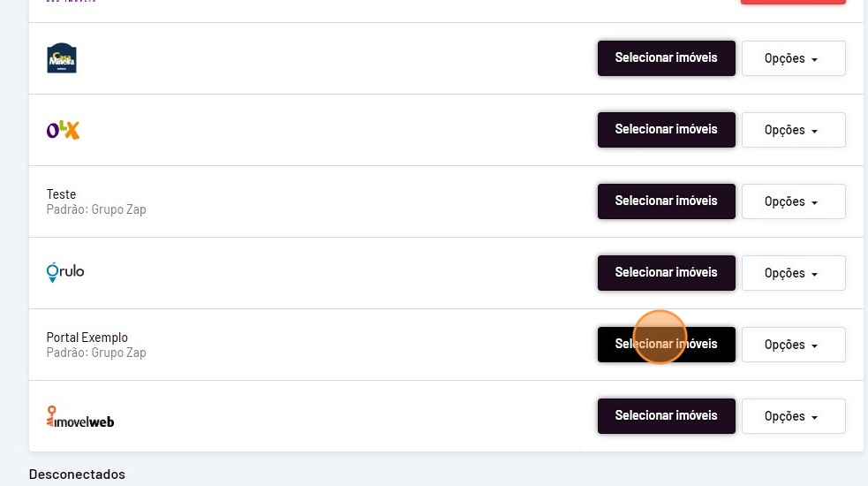Select imóveis for the Casa Mineira portal
This screenshot has width=868, height=486.
point(666,58)
